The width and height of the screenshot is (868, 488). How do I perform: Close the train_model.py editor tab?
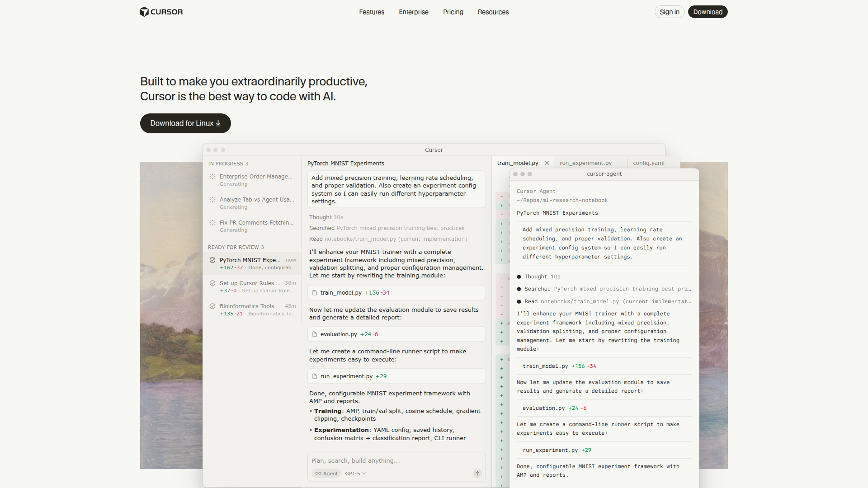547,163
